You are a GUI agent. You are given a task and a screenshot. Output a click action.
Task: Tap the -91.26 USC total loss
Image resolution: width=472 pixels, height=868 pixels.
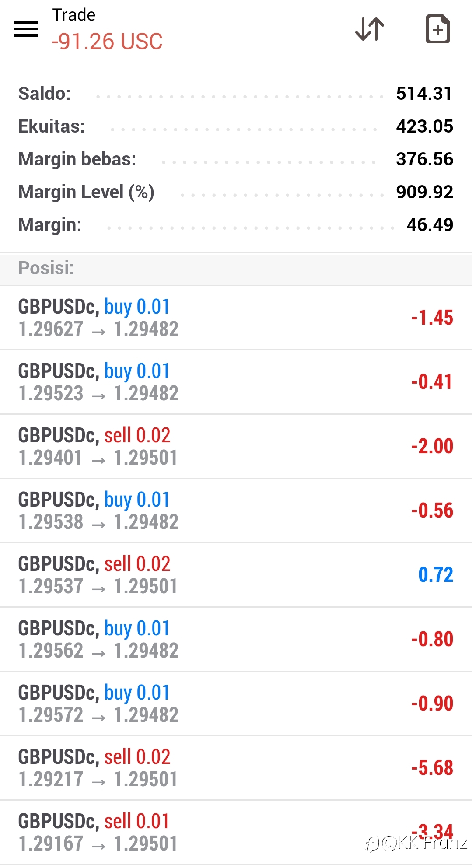click(x=107, y=42)
